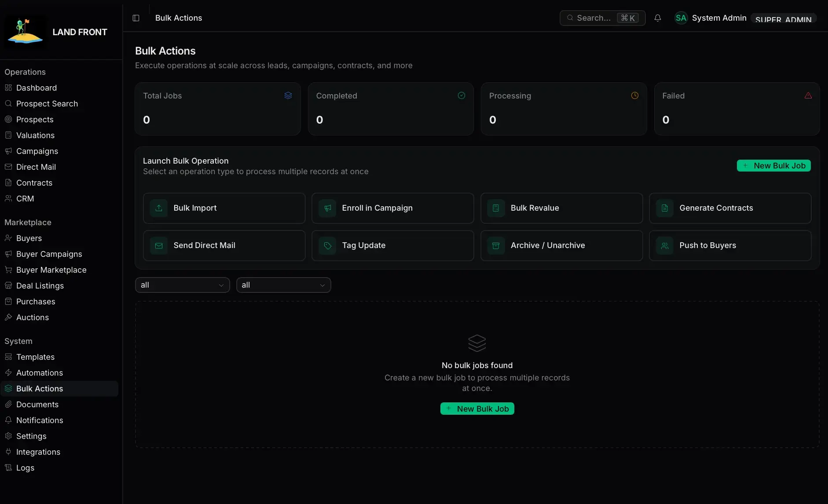Click the Documents paperclip icon
Viewport: 828px width, 504px height.
click(x=8, y=404)
